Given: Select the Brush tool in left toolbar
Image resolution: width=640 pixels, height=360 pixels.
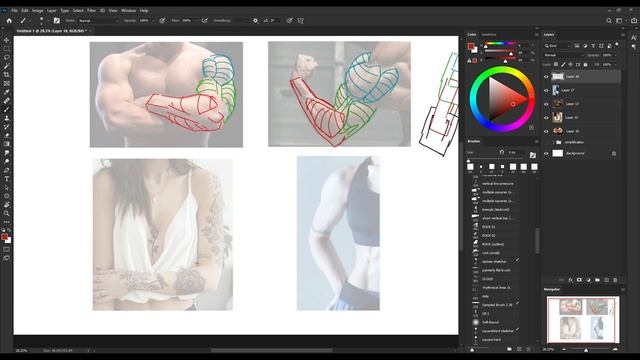Looking at the screenshot, I should coord(7,109).
